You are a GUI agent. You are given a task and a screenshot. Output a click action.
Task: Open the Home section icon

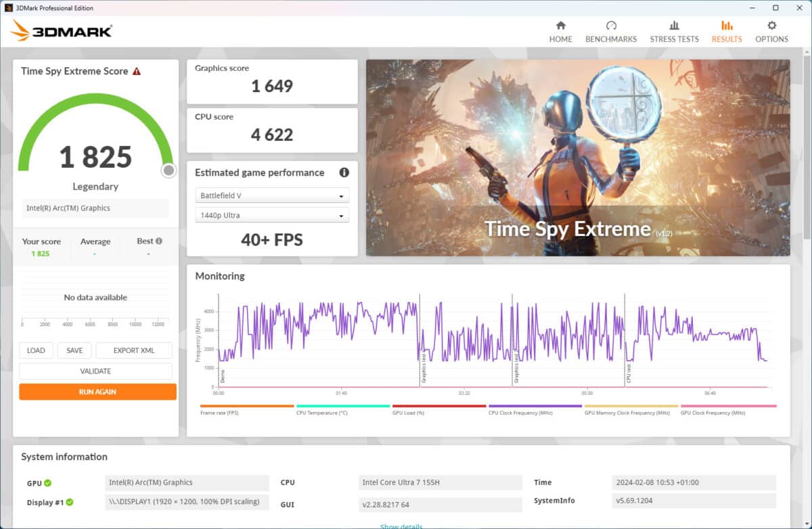click(x=560, y=26)
